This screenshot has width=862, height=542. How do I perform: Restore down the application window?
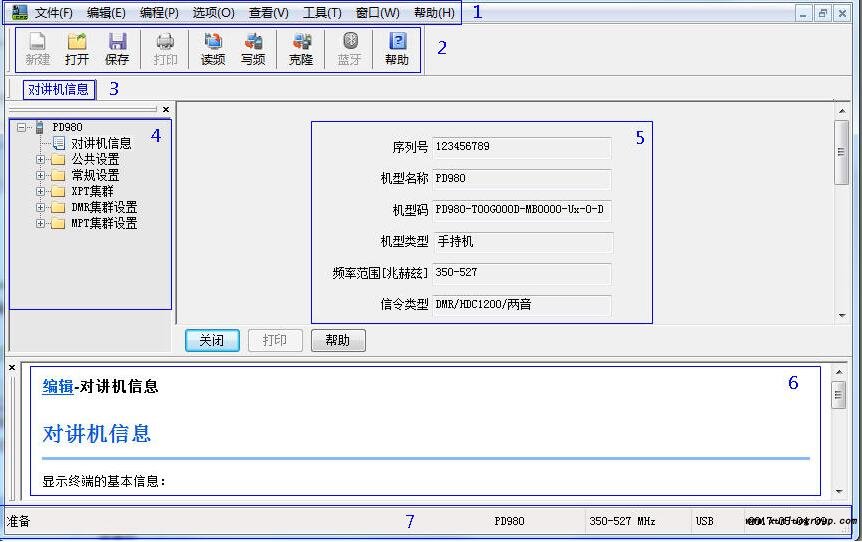[x=822, y=13]
